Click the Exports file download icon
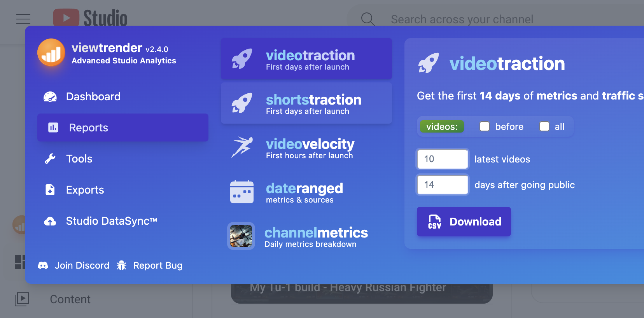Viewport: 644px width, 318px height. 50,190
